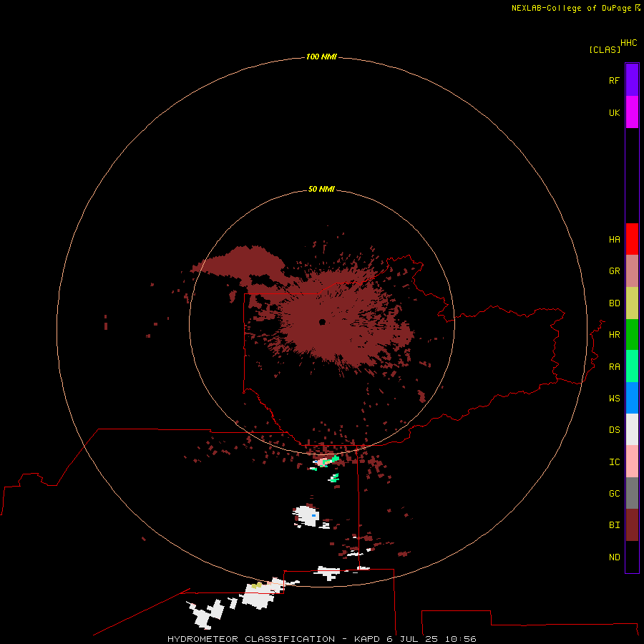Image resolution: width=644 pixels, height=644 pixels.
Task: Click the HA legend label
Action: 614,240
